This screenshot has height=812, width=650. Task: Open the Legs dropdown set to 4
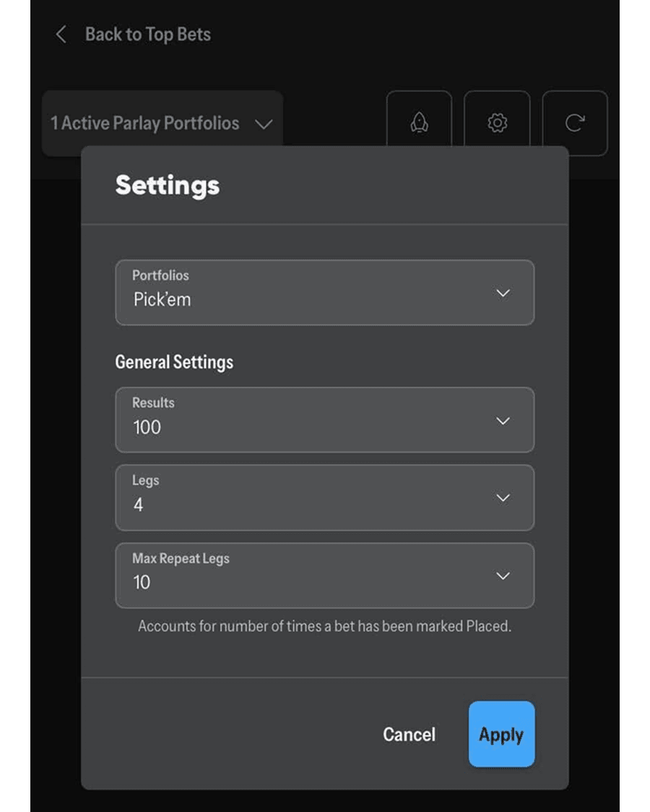tap(324, 498)
